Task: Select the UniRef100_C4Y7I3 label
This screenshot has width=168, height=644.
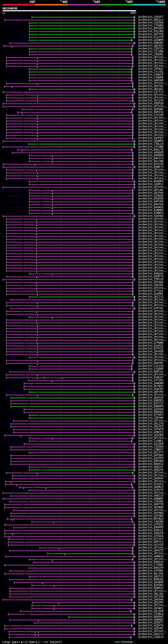Action: click(151, 92)
